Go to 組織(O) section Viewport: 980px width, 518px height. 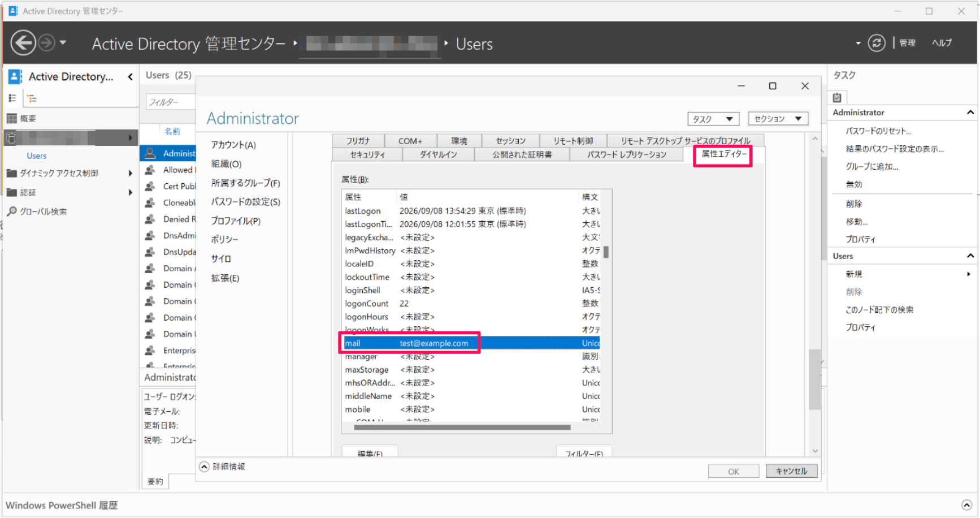coord(226,164)
